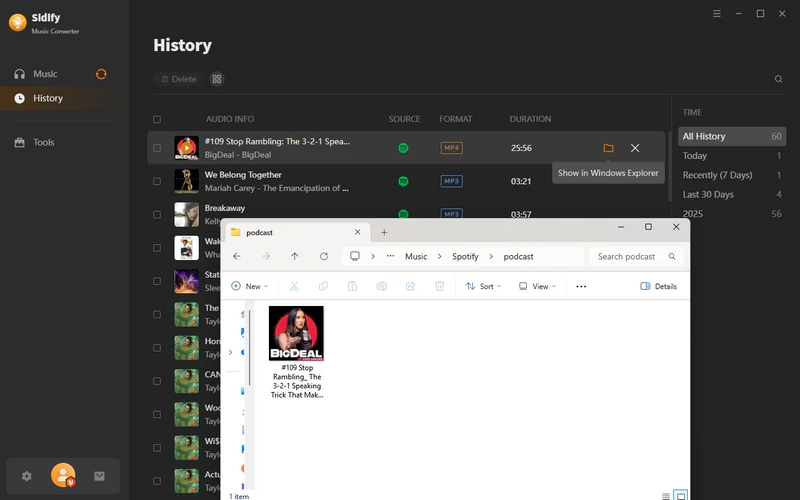This screenshot has height=500, width=800.
Task: Go up one folder level in Explorer
Action: point(294,256)
